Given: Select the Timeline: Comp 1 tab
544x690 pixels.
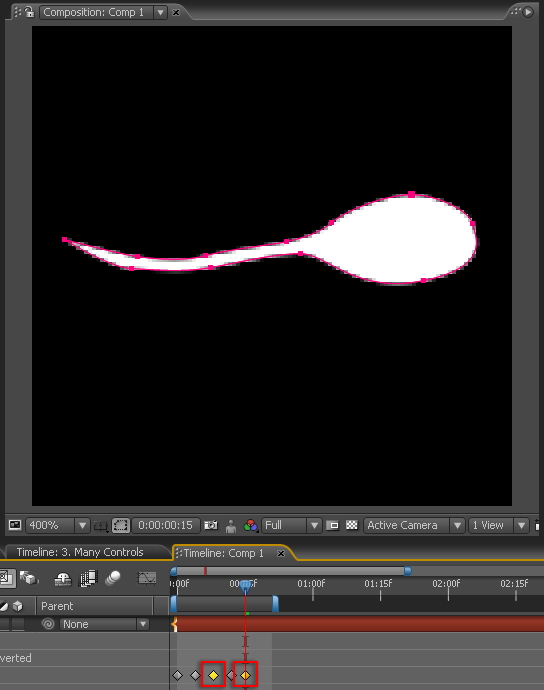Looking at the screenshot, I should (x=224, y=554).
